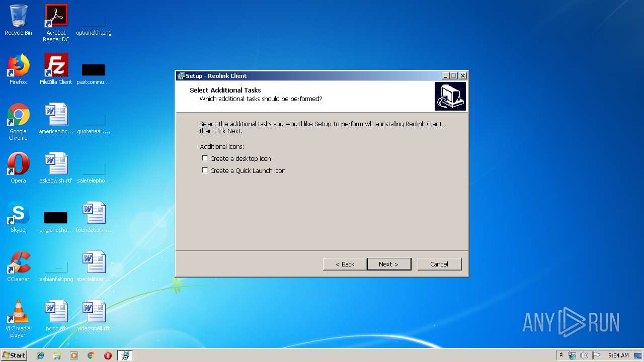The width and height of the screenshot is (644, 362).
Task: Select pastcommu... desktop file
Action: pos(94,73)
